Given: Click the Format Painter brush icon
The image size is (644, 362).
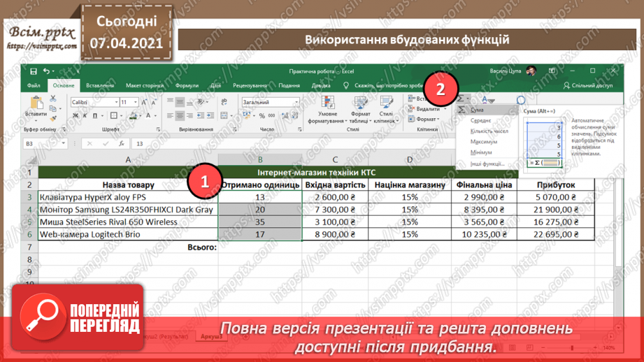Looking at the screenshot, I should coord(53,119).
